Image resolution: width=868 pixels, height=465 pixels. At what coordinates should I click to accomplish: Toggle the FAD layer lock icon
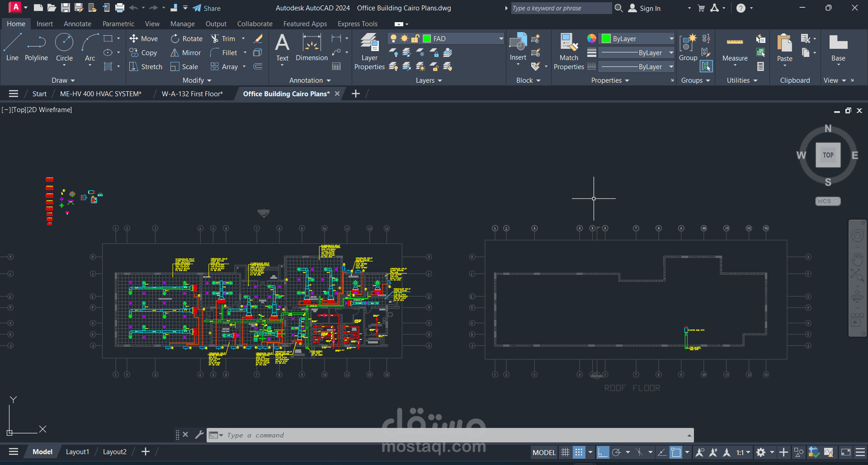[415, 39]
